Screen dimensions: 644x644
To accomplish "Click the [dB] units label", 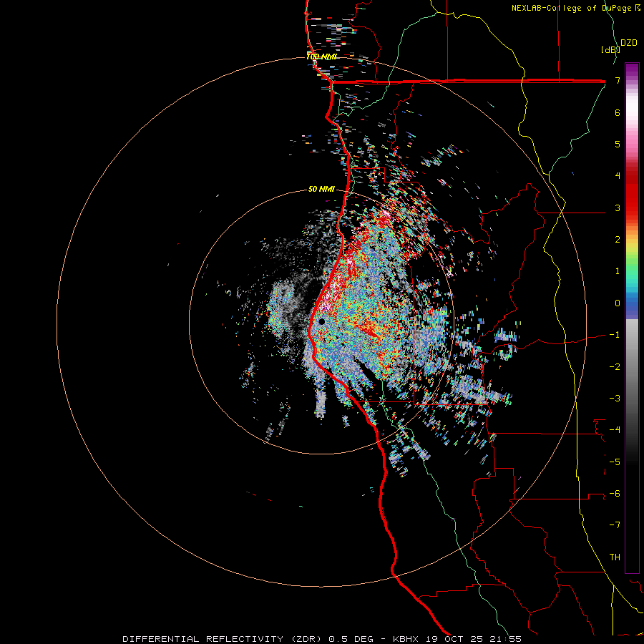I will point(610,49).
